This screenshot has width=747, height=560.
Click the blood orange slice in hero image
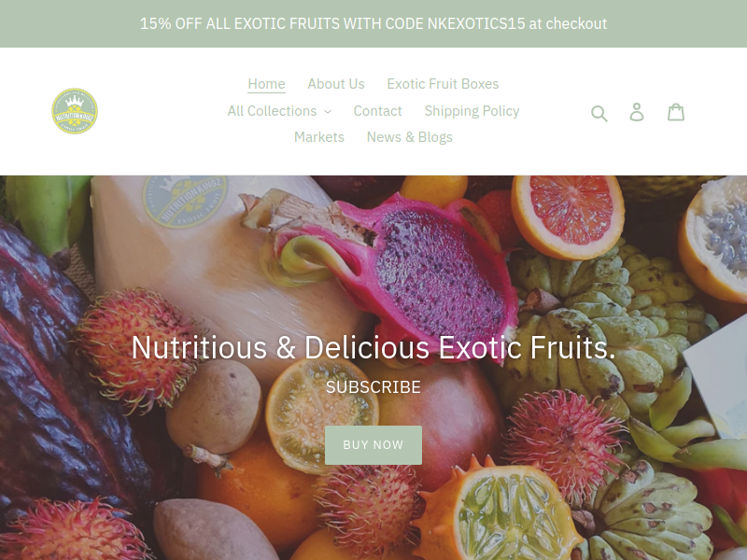click(x=568, y=217)
